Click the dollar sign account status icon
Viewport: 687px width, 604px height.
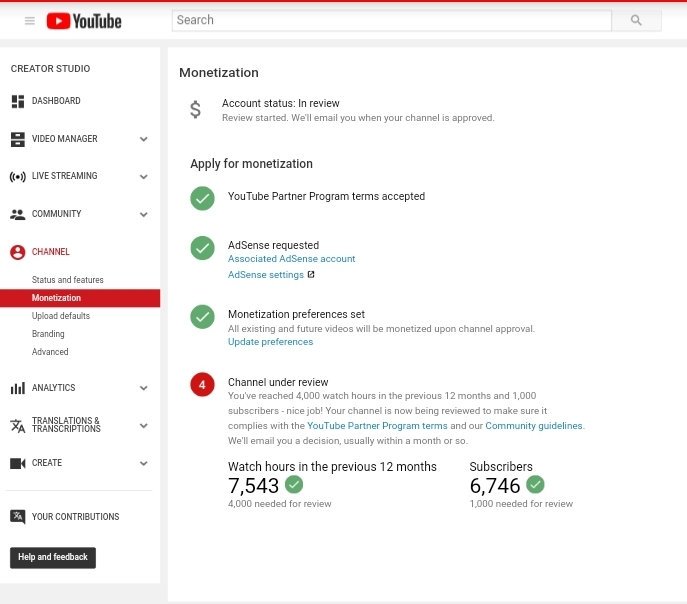195,109
